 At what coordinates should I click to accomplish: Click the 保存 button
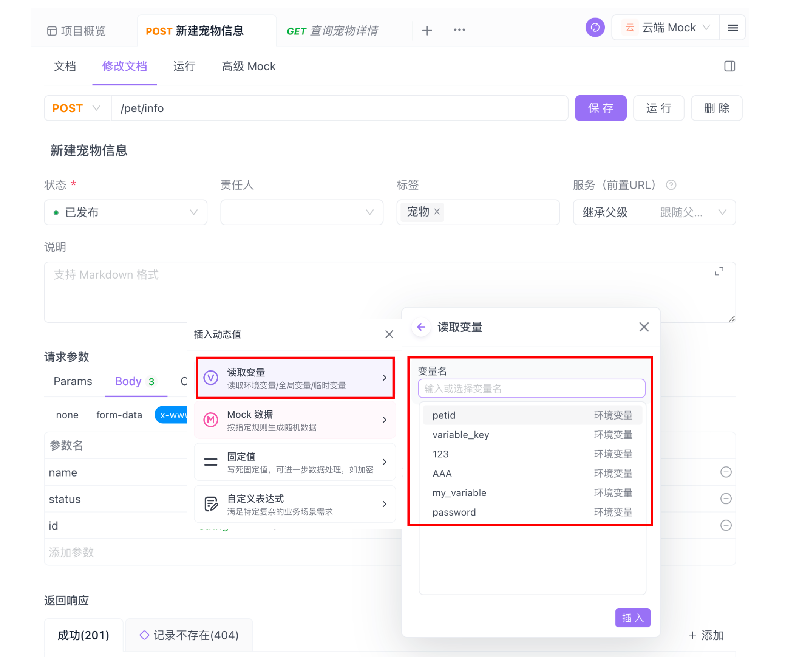600,108
